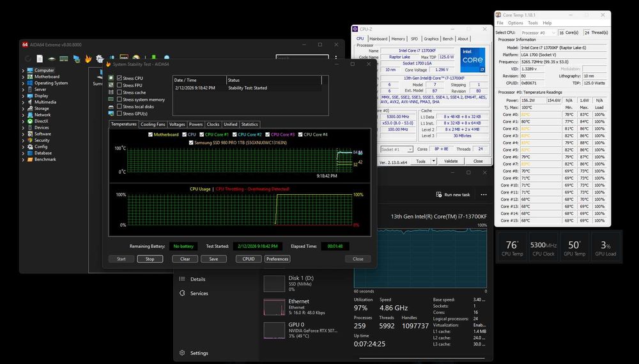This screenshot has height=364, width=639.
Task: Enable the Stress GPU(s) checkbox
Action: (x=119, y=114)
